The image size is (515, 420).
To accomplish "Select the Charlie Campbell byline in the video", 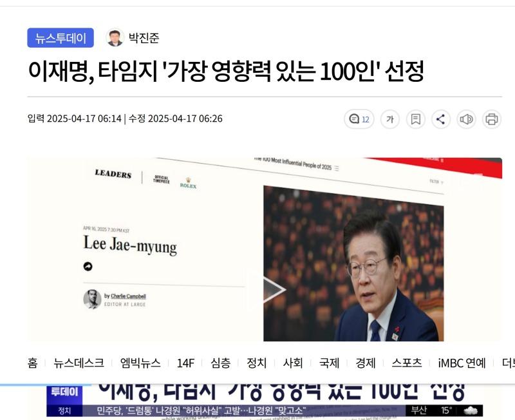I will 128,296.
